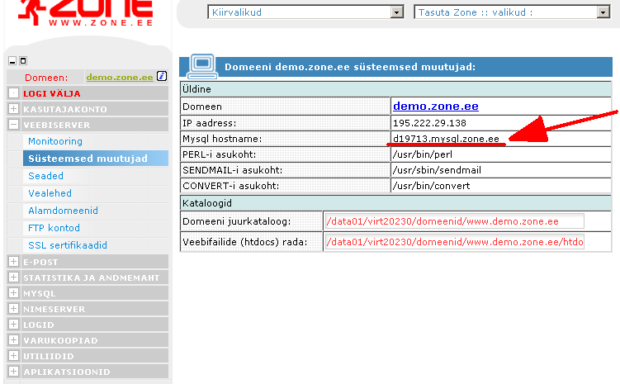Click the IP aadress: label
620x384 pixels.
[x=209, y=123]
